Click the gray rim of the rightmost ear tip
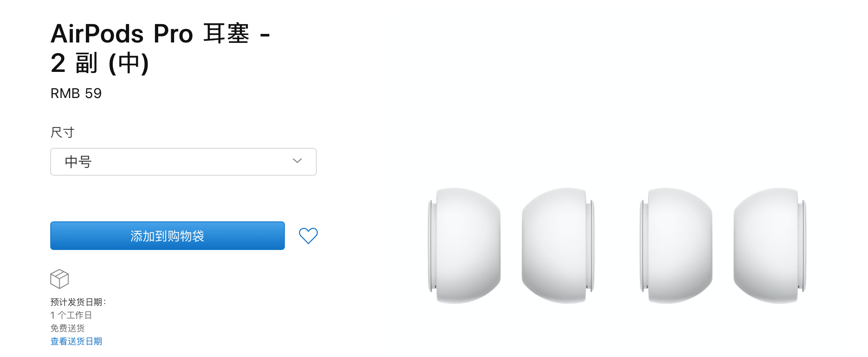868x357 pixels. 802,245
